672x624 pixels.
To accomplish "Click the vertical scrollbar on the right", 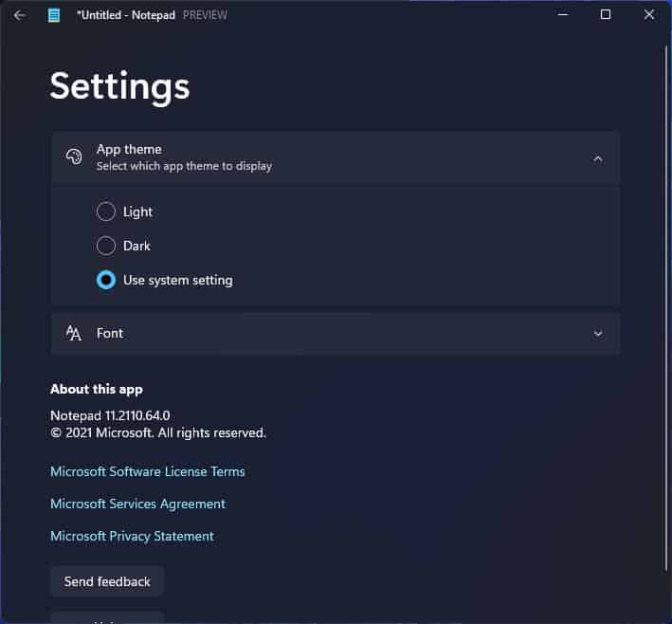I will point(666,309).
